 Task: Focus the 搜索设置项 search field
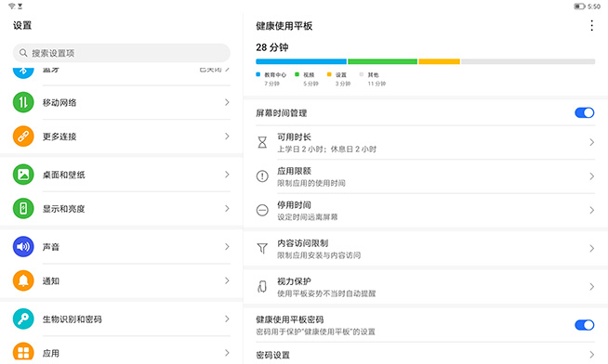click(x=122, y=53)
